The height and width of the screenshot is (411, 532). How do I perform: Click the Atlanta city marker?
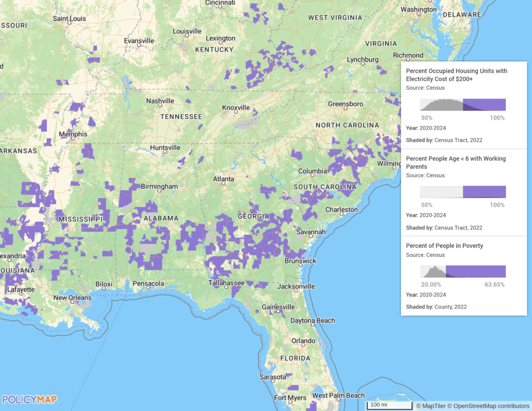(223, 179)
